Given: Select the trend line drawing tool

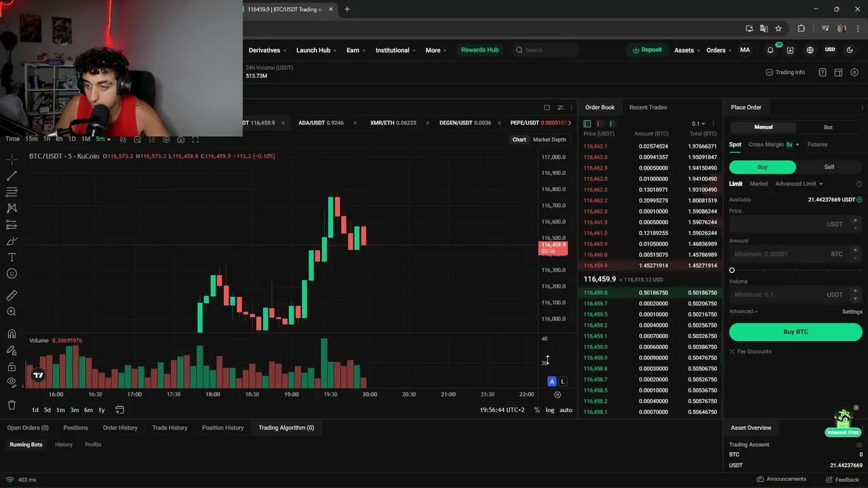Looking at the screenshot, I should point(12,176).
